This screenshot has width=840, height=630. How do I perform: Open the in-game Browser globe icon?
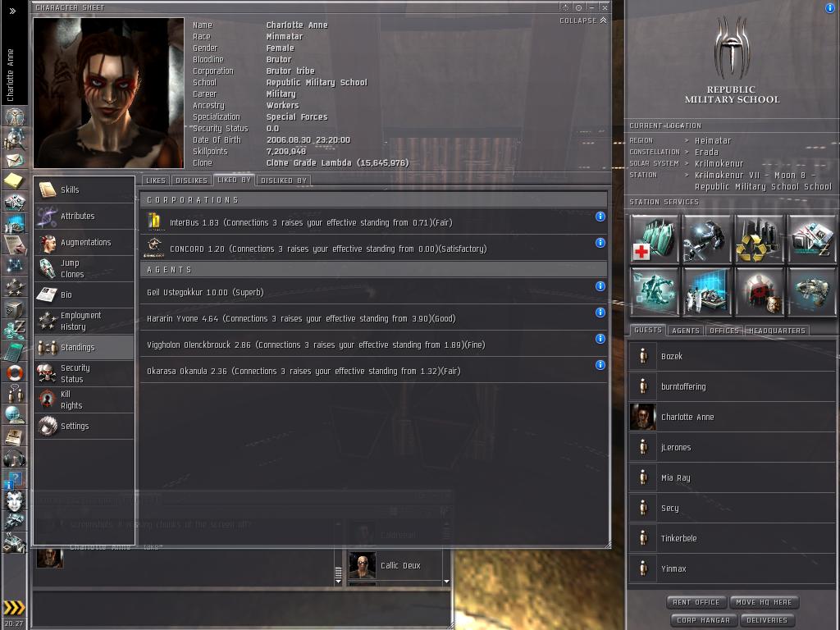click(x=15, y=415)
